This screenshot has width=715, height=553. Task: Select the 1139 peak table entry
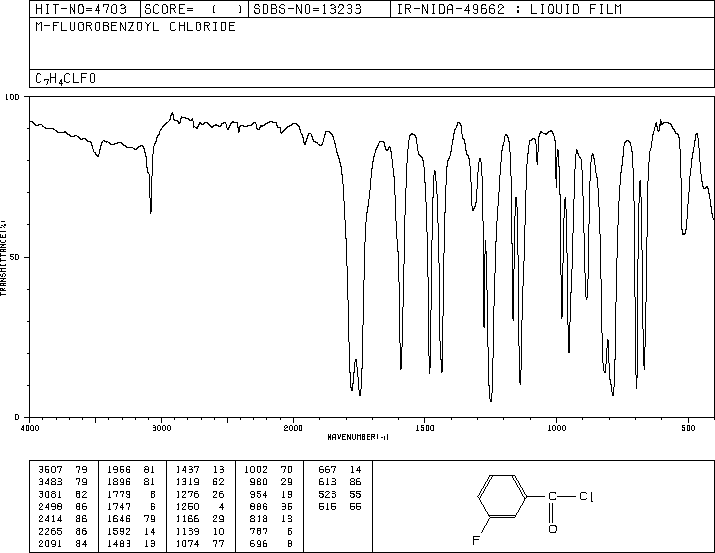tap(200, 532)
